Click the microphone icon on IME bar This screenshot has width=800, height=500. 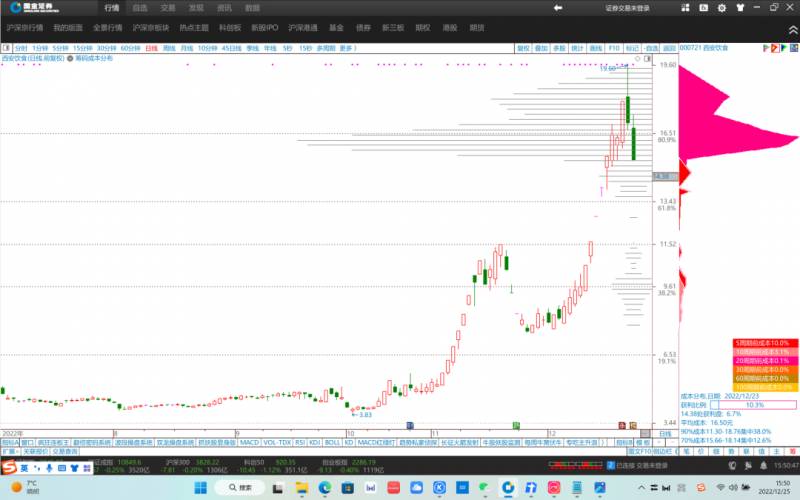pos(49,468)
